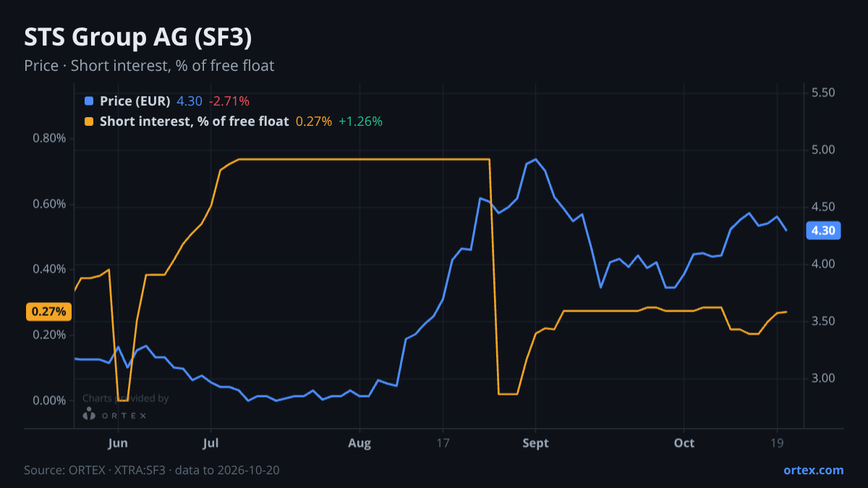Click the orange 0.27% tag on left axis
This screenshot has height=488, width=868.
point(49,312)
